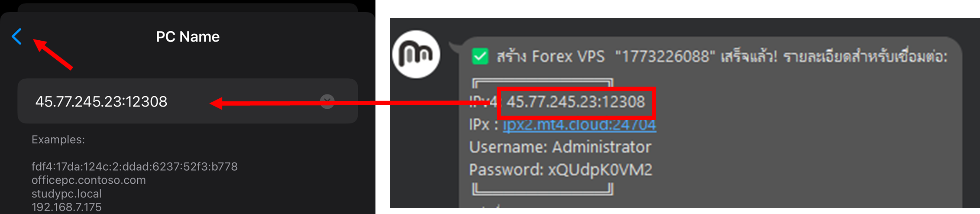
Task: Click the PC Name header title
Action: (188, 37)
